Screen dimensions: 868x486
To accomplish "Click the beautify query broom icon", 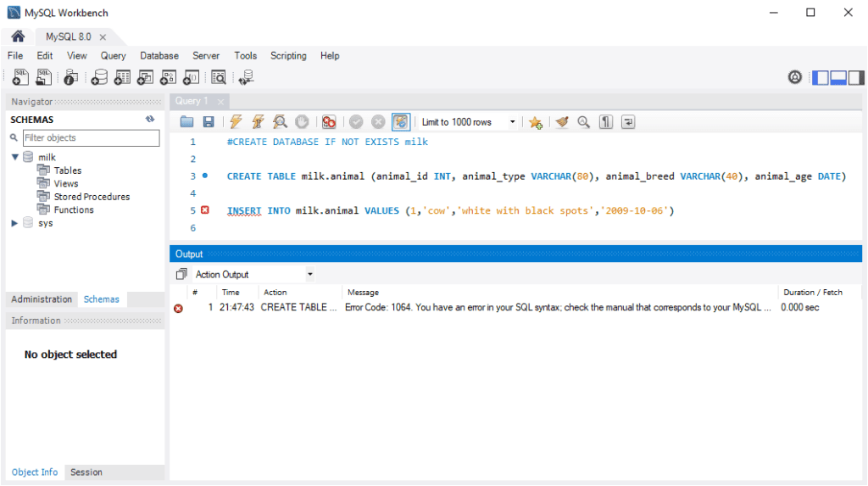I will pyautogui.click(x=561, y=122).
